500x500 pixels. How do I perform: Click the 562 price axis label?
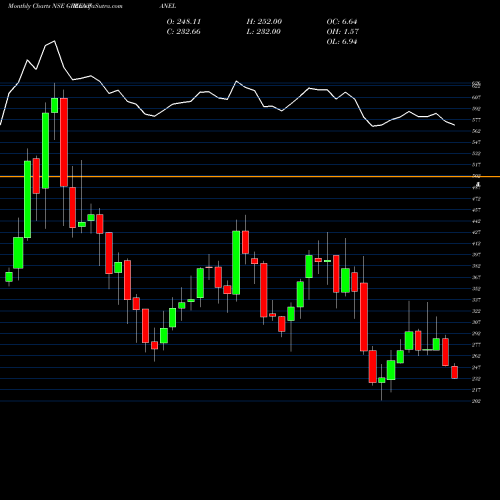476,131
